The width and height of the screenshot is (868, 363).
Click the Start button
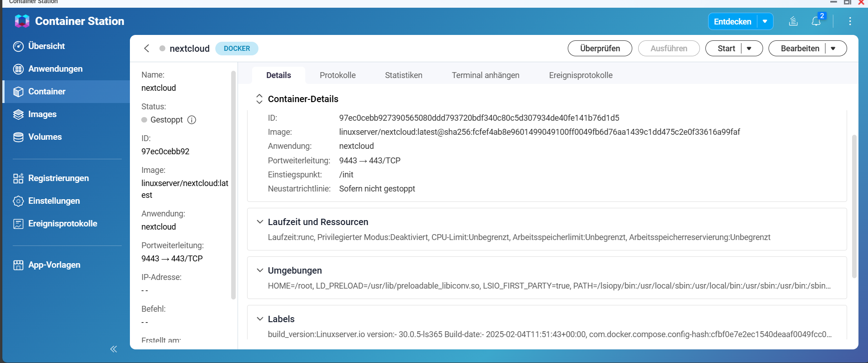point(726,49)
